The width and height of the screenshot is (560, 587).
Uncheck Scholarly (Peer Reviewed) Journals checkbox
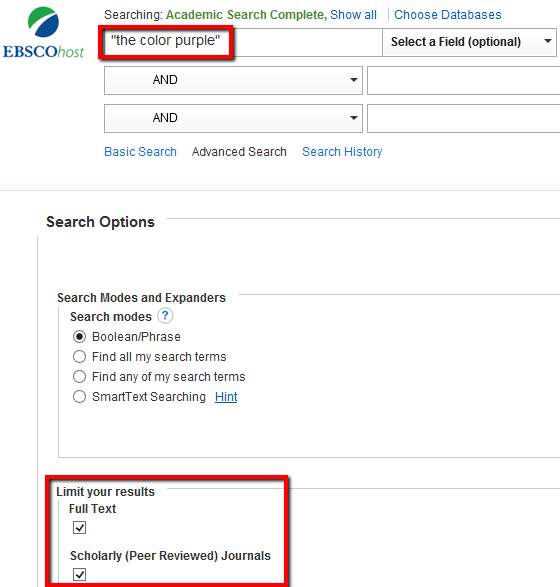pos(79,574)
